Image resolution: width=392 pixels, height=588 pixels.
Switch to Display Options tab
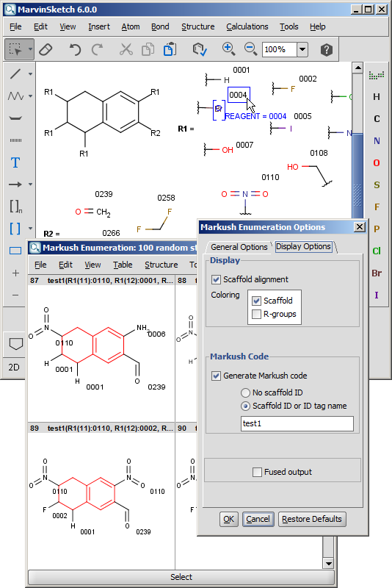coord(303,246)
